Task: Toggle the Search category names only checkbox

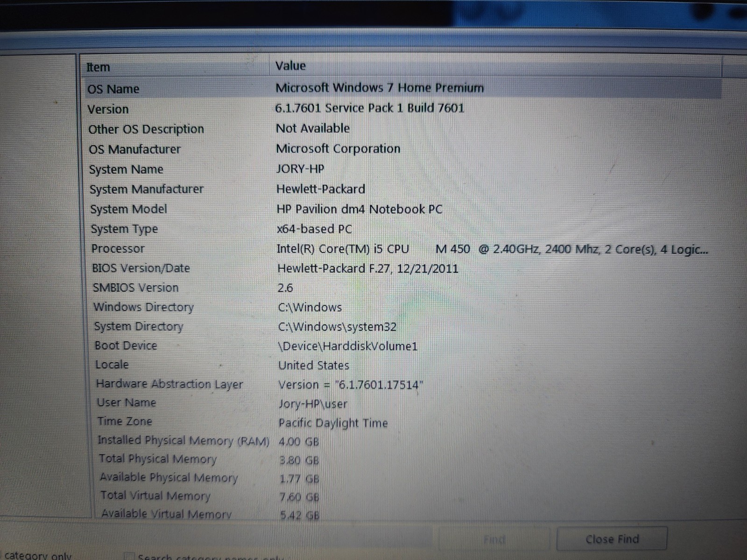Action: (x=128, y=556)
